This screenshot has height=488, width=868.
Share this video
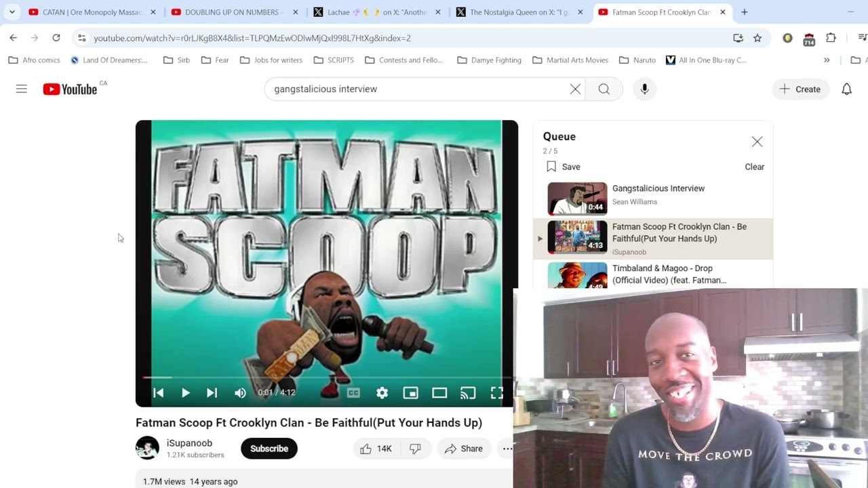pos(464,449)
